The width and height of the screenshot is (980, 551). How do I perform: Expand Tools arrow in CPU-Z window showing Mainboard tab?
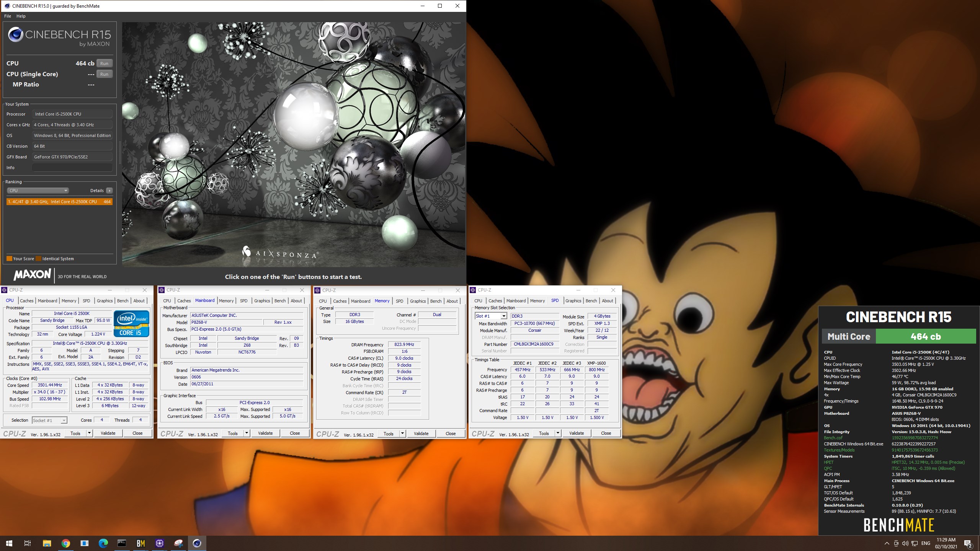(247, 433)
